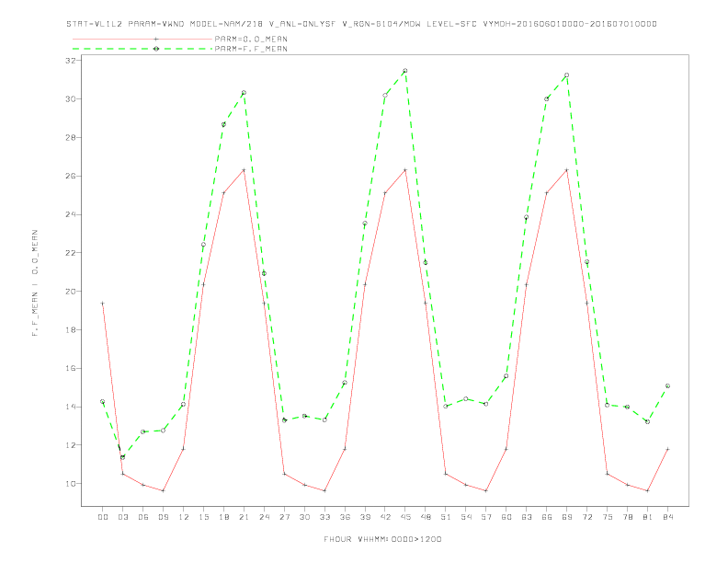728x563 pixels.
Task: Select the STAT=VL1L2 text in the title
Action: click(95, 24)
